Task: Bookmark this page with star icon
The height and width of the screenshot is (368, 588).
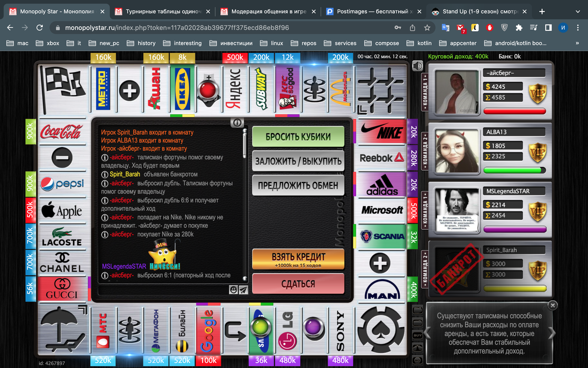Action: coord(427,28)
